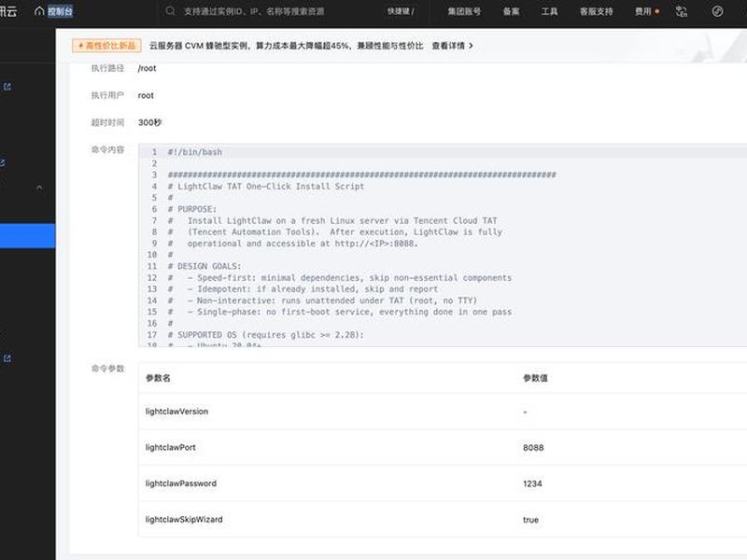Open the 备案 menu
The height and width of the screenshot is (560, 747).
click(511, 11)
